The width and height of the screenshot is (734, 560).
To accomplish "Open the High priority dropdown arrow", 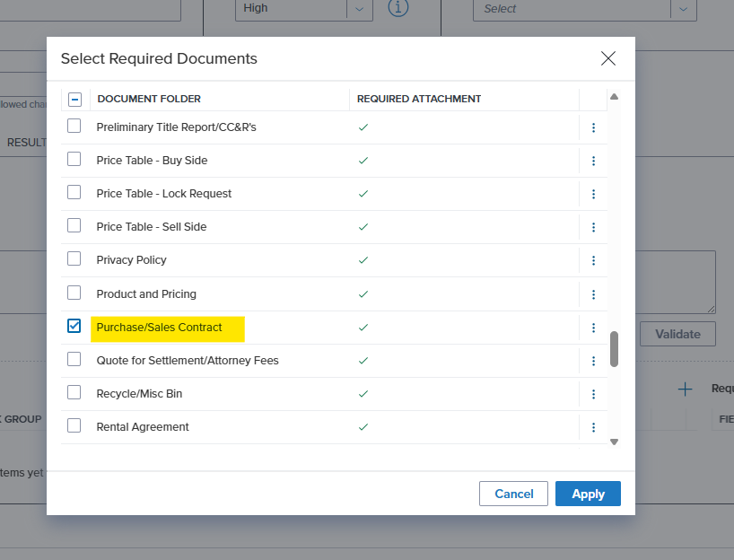I will (359, 9).
